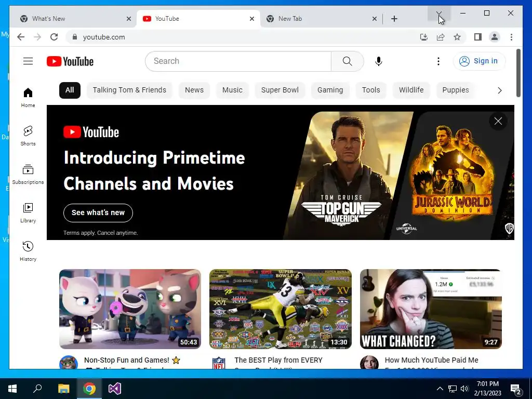Click the YouTube logo in the header
The image size is (532, 399).
(70, 61)
